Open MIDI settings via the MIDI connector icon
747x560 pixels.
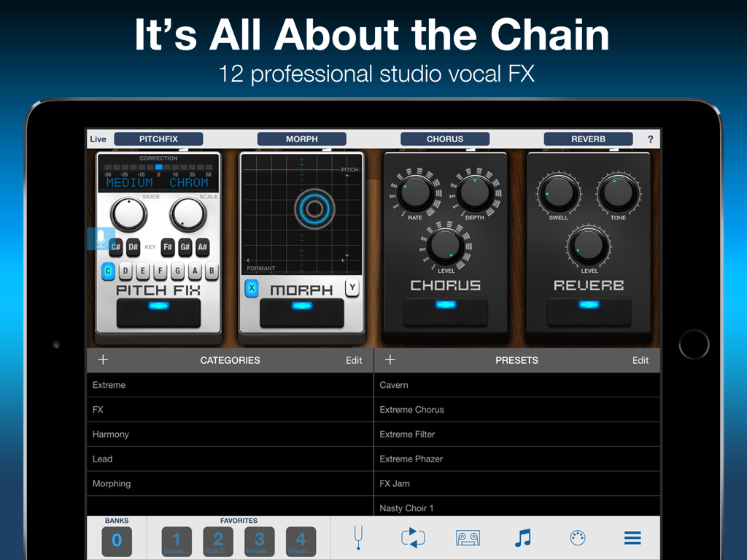click(577, 537)
